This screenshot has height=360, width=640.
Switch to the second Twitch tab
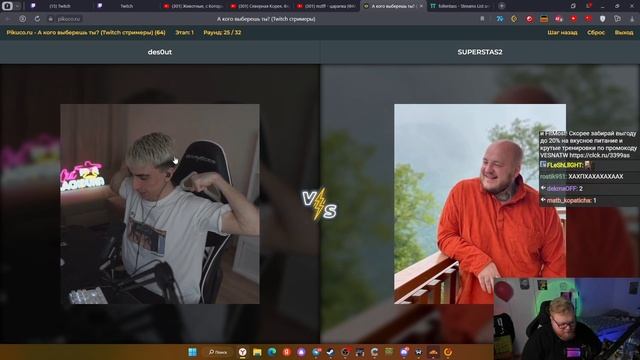click(126, 6)
